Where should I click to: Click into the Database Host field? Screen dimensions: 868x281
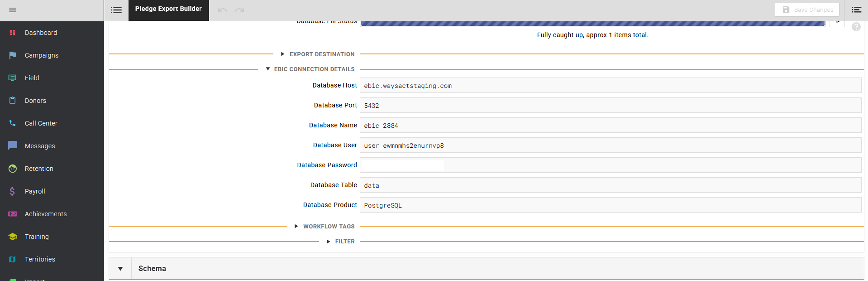click(610, 86)
